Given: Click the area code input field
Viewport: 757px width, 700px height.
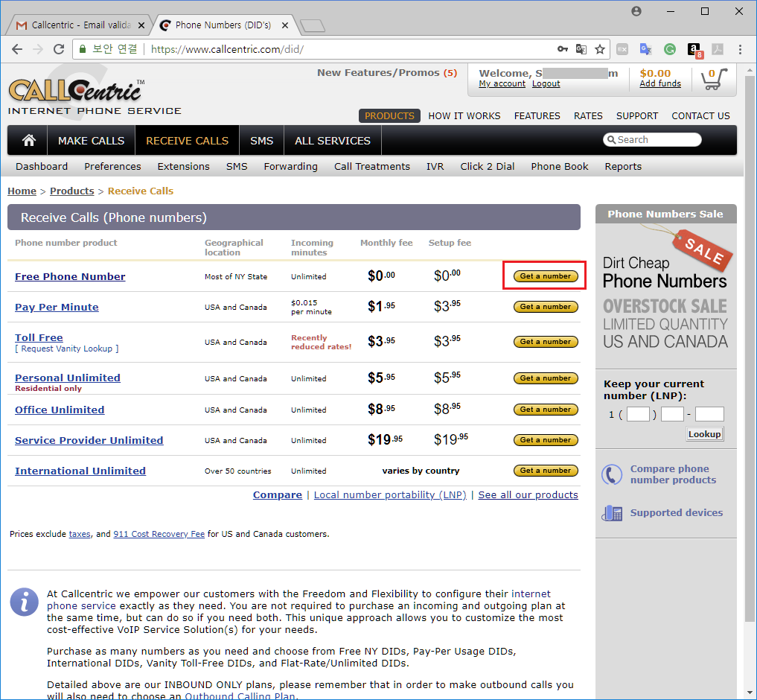Looking at the screenshot, I should [x=637, y=414].
